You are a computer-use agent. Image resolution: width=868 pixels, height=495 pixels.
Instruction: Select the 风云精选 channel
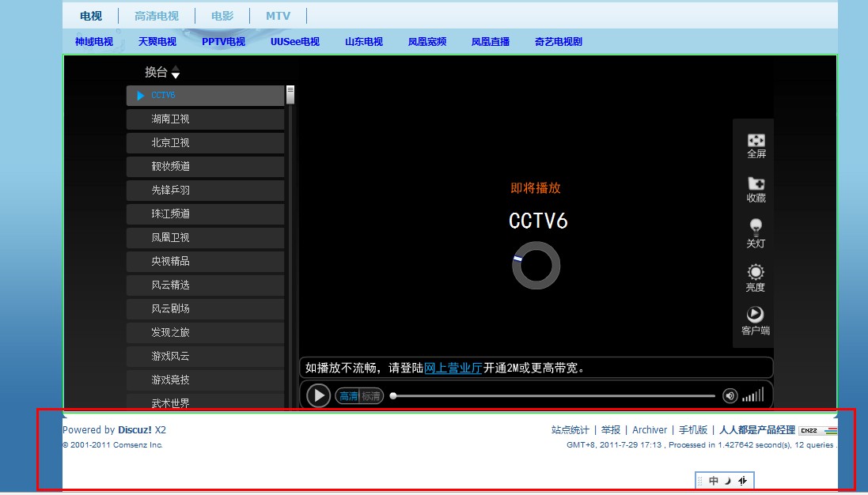(x=206, y=285)
